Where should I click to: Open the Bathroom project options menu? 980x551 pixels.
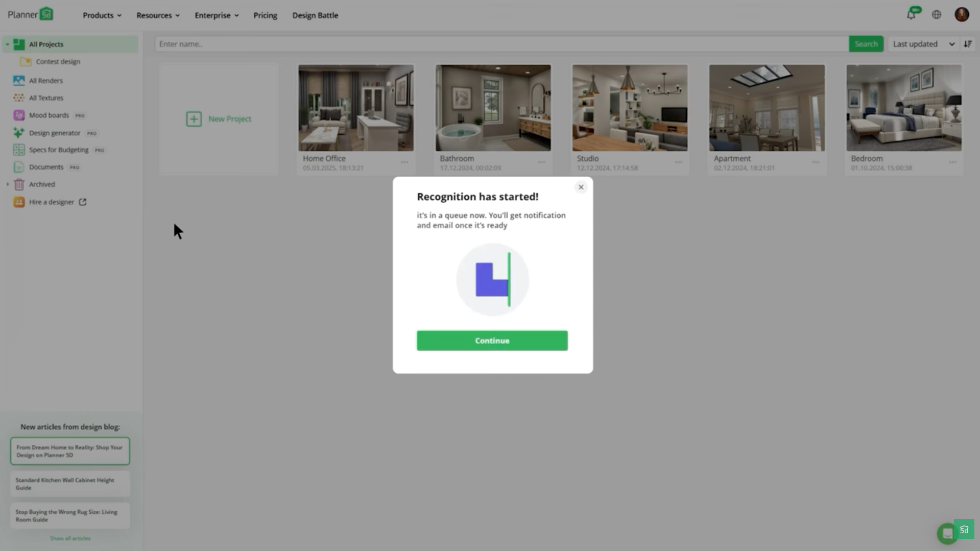(541, 162)
